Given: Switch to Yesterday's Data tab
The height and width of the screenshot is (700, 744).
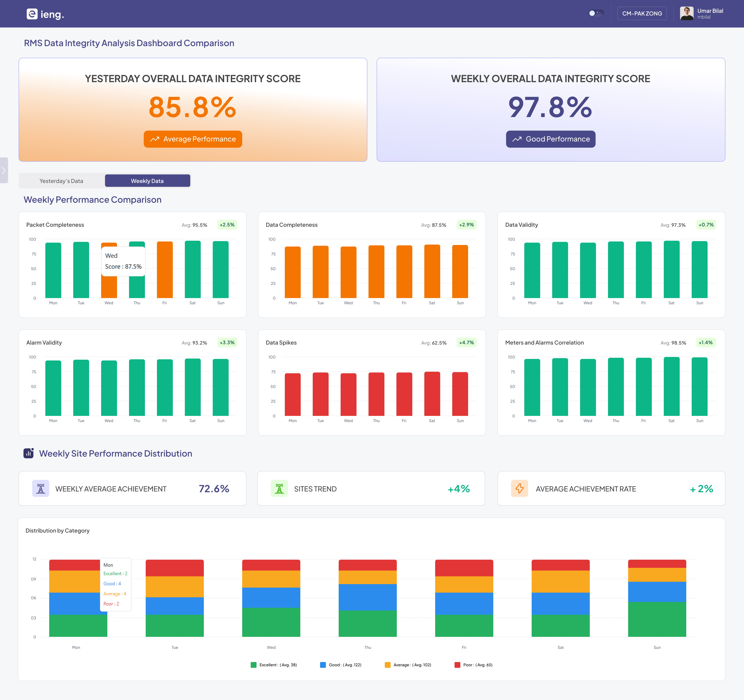Looking at the screenshot, I should point(61,181).
